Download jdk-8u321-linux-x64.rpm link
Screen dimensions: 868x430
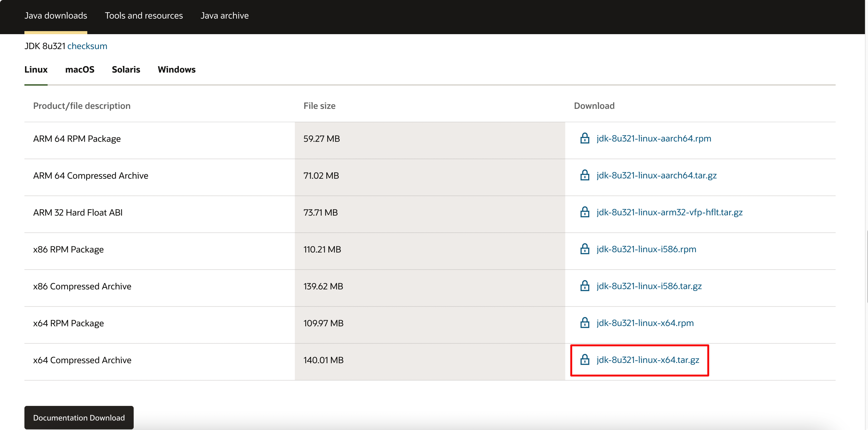(x=645, y=323)
